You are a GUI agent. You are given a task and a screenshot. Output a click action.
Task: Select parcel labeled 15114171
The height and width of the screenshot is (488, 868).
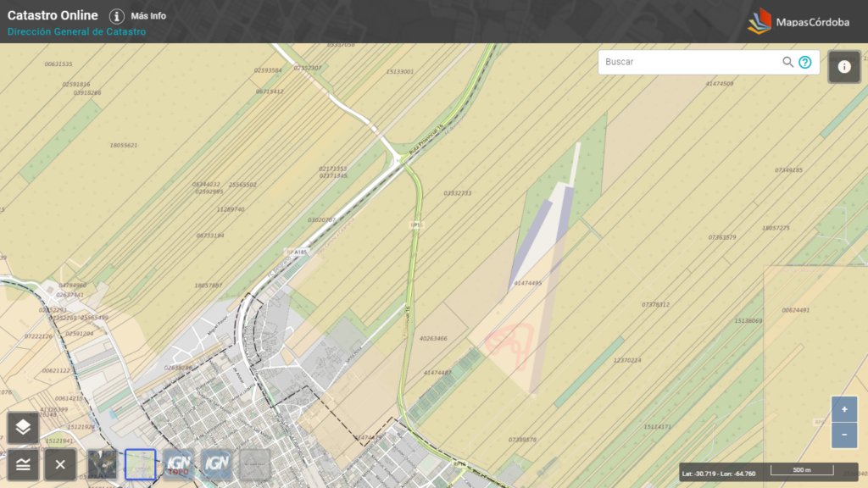658,427
